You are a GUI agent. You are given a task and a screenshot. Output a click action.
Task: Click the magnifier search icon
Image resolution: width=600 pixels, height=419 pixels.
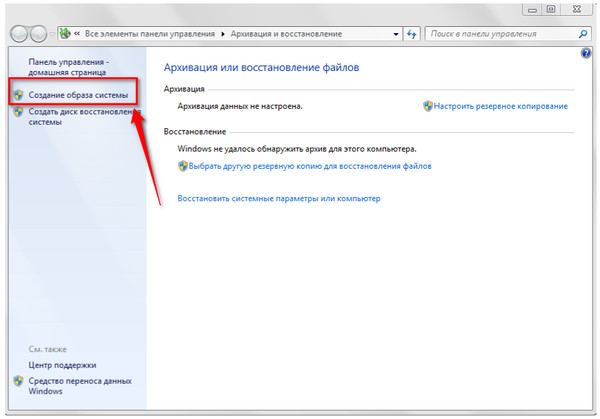(583, 34)
